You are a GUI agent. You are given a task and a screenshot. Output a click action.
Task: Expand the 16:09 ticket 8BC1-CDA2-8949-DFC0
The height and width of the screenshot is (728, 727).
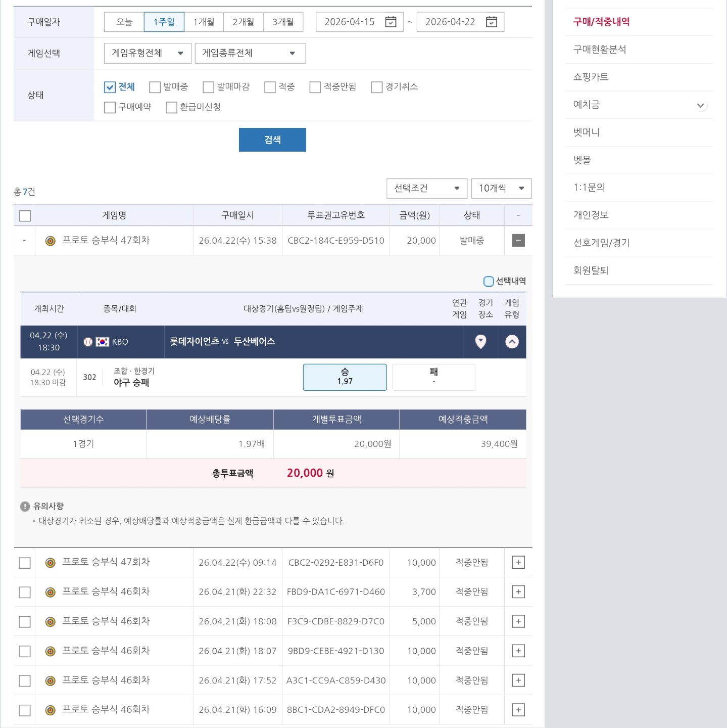tap(518, 710)
